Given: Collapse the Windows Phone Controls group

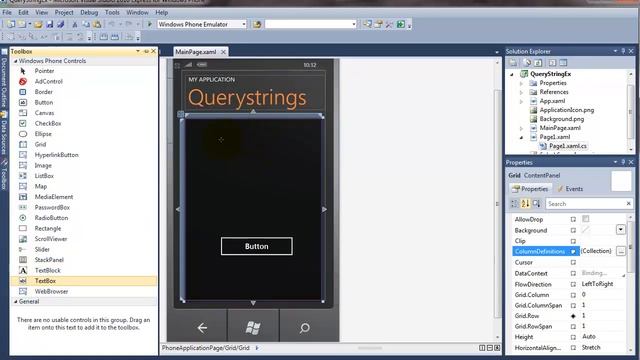Looking at the screenshot, I should point(16,61).
